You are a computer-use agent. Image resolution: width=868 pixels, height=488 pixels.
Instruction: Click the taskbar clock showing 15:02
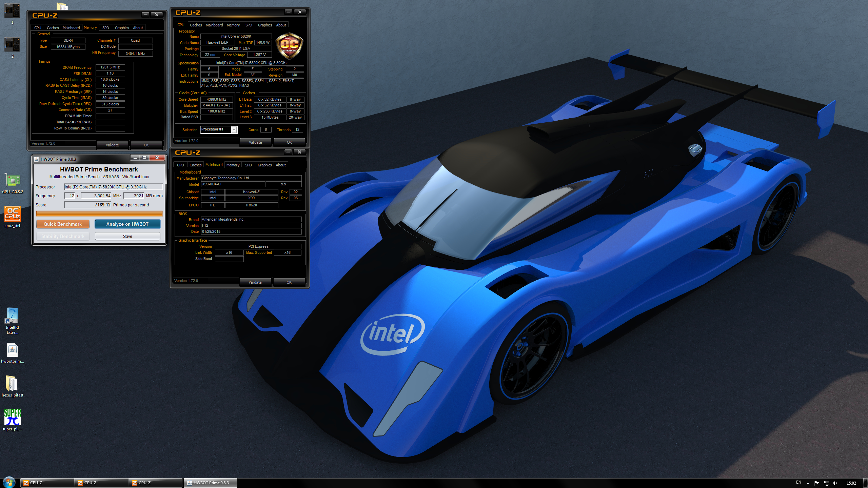(x=851, y=483)
